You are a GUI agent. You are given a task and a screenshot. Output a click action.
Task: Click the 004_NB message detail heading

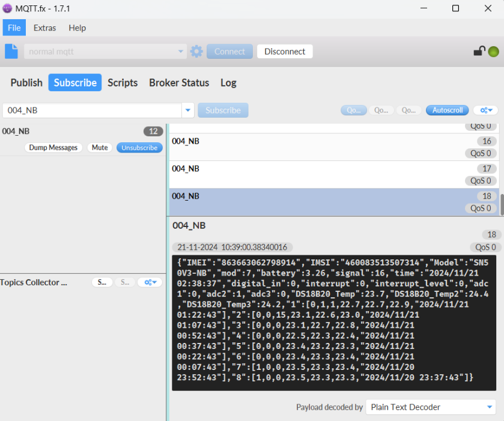click(189, 226)
